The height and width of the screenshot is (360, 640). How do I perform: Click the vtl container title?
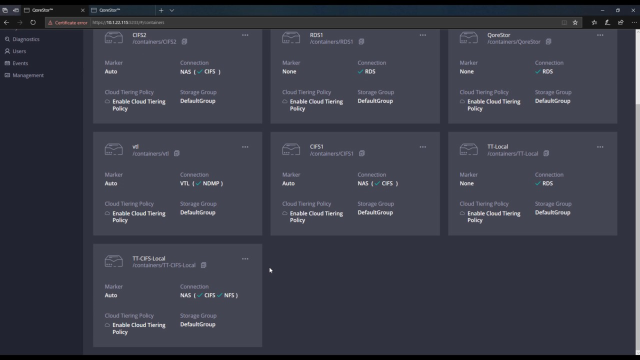click(136, 147)
